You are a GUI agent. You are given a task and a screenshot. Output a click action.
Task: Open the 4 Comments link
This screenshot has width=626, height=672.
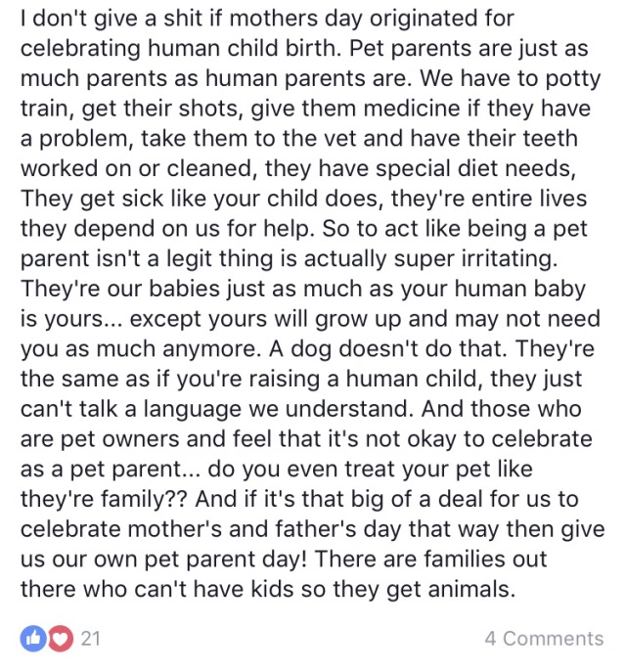coord(544,639)
